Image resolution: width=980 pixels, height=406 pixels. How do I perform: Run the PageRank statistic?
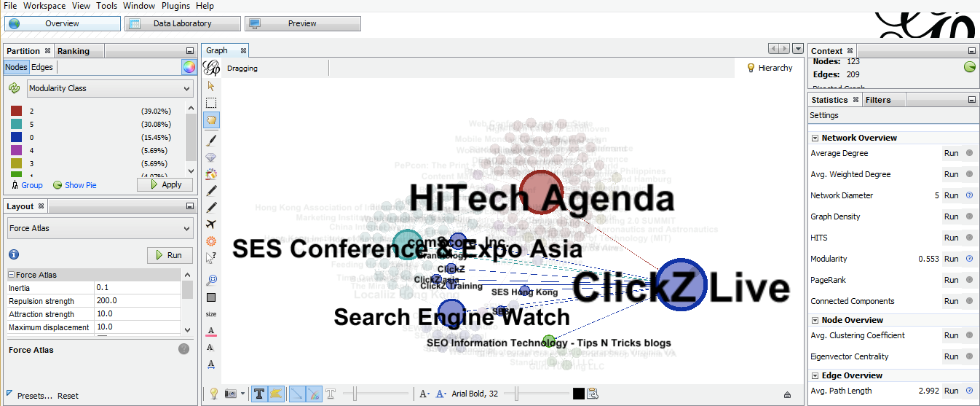[x=951, y=280]
